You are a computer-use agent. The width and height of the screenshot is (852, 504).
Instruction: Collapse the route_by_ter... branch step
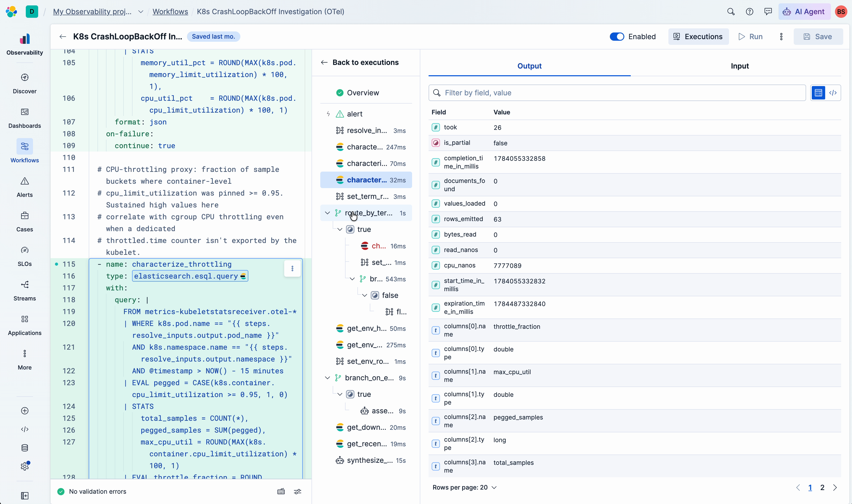coord(327,213)
